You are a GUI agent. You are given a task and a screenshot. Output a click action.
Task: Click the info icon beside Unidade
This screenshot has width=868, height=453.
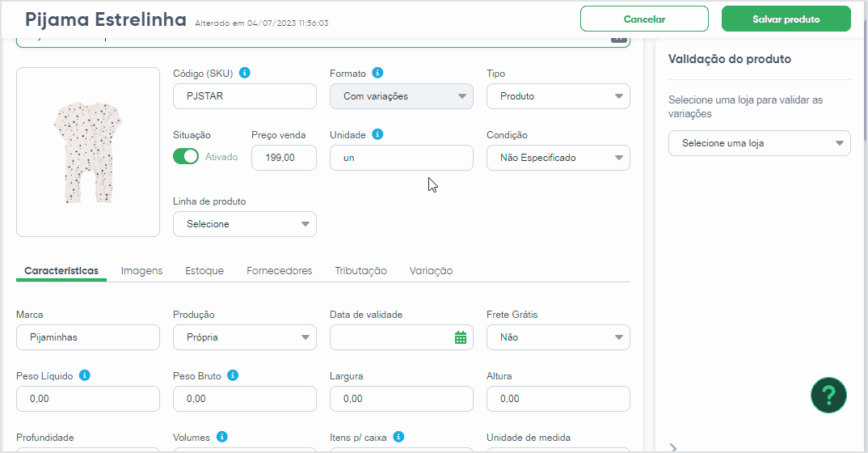(x=377, y=134)
